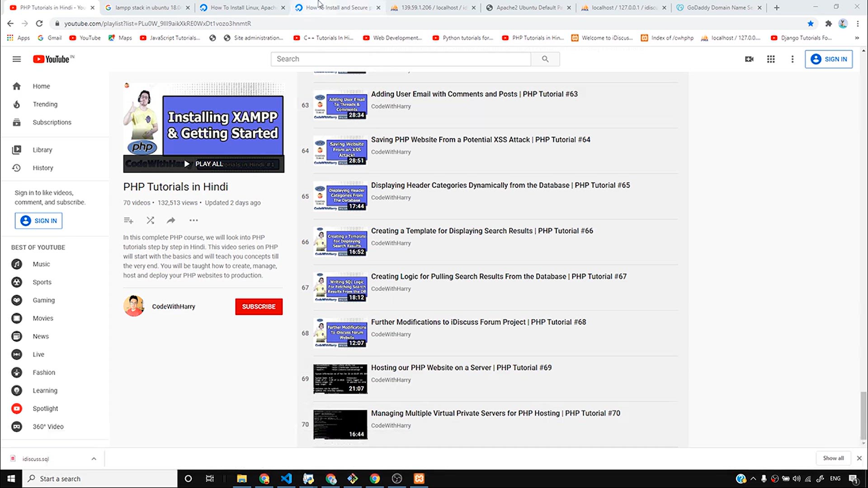
Task: Open Saving PHP Website From XSS Attack video
Action: coord(481,140)
